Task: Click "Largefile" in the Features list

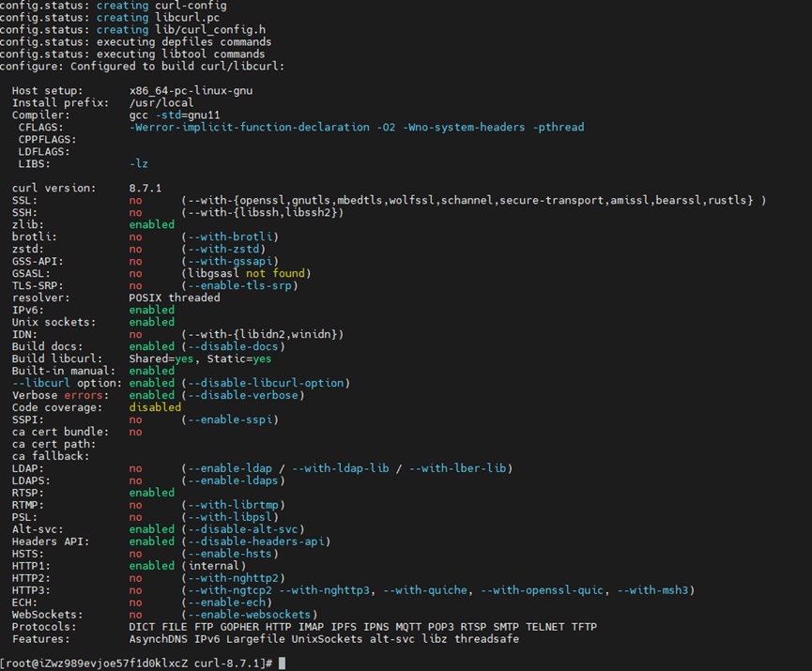Action: click(x=256, y=639)
